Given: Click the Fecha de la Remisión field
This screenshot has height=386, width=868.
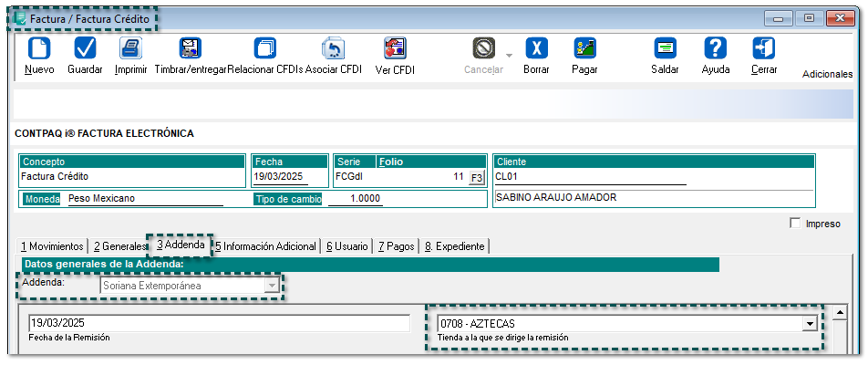Looking at the screenshot, I should [219, 323].
